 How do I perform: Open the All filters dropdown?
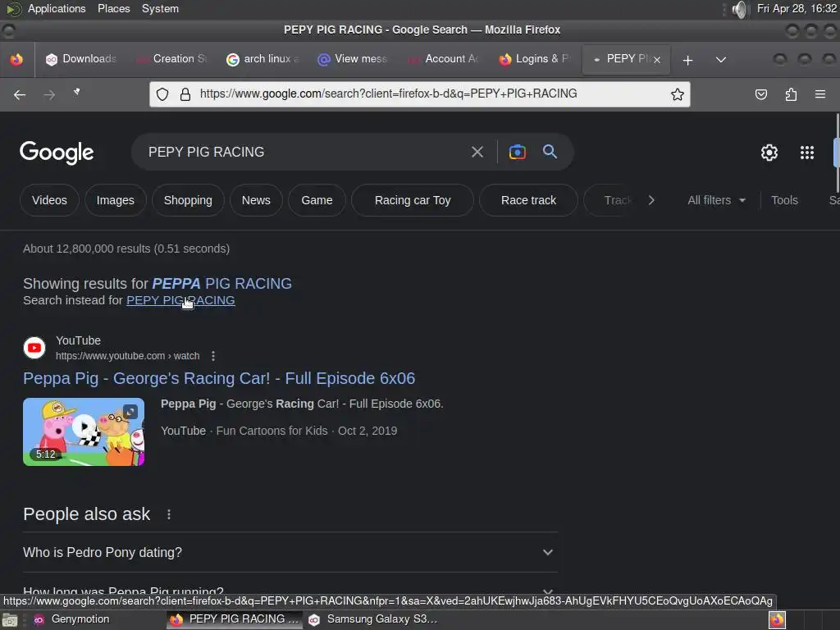click(716, 200)
